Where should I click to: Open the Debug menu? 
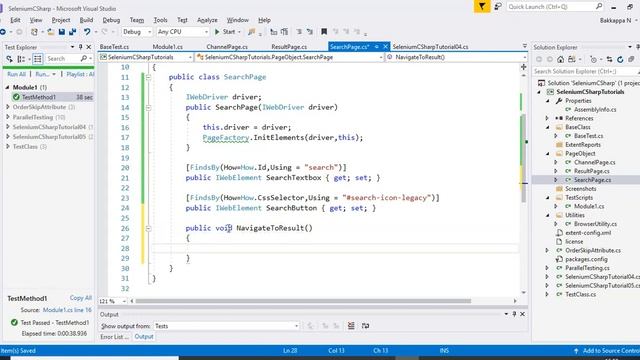click(x=111, y=20)
